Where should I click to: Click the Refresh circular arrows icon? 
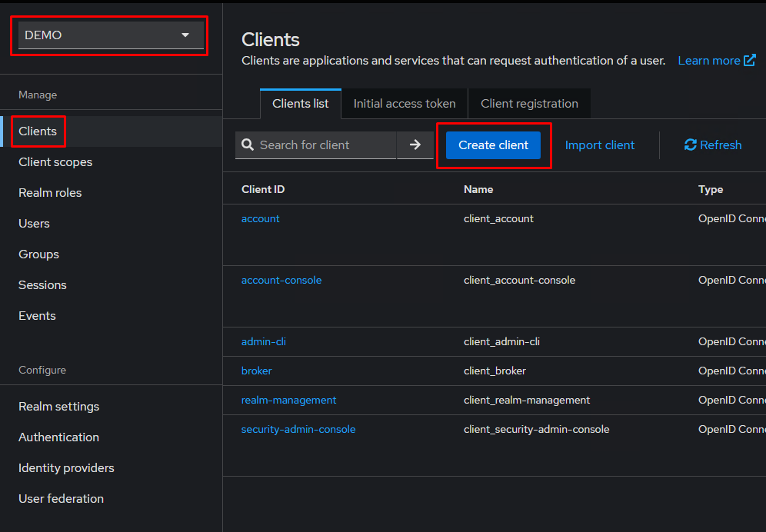pos(690,145)
